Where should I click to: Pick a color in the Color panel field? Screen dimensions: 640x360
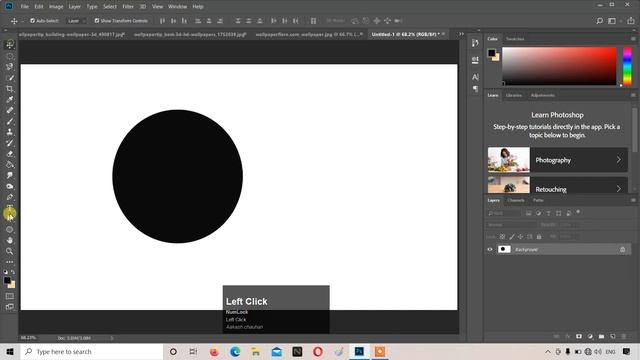click(559, 66)
